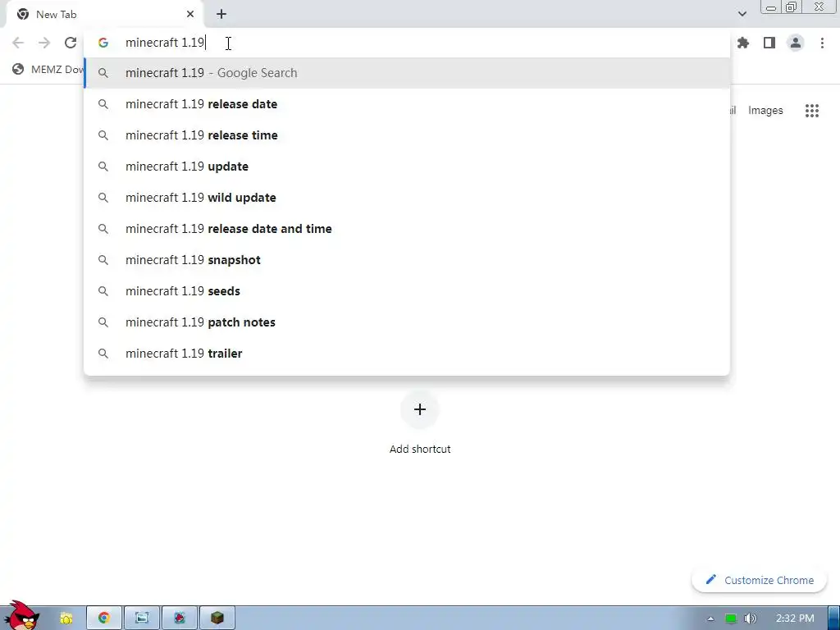
Task: Click the Google G icon in omnibox
Action: click(103, 43)
